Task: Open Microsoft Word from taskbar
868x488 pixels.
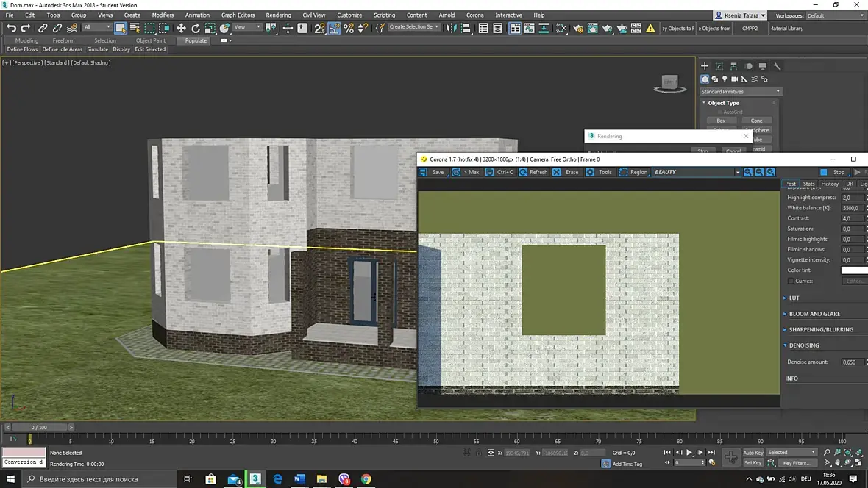Action: point(299,478)
